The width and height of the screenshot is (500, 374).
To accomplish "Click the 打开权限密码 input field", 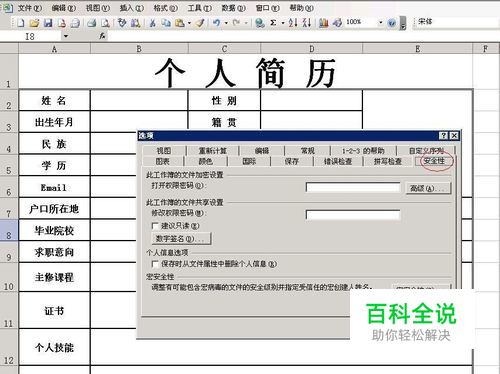I will 353,187.
